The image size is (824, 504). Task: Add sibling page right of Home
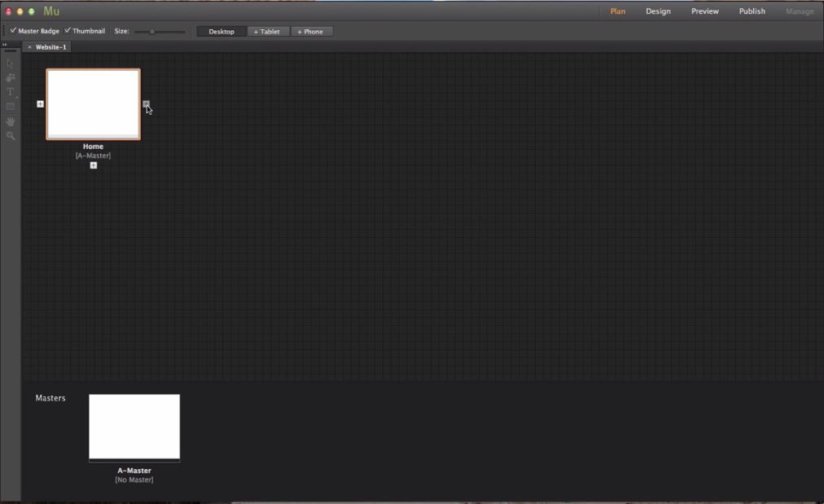point(146,103)
